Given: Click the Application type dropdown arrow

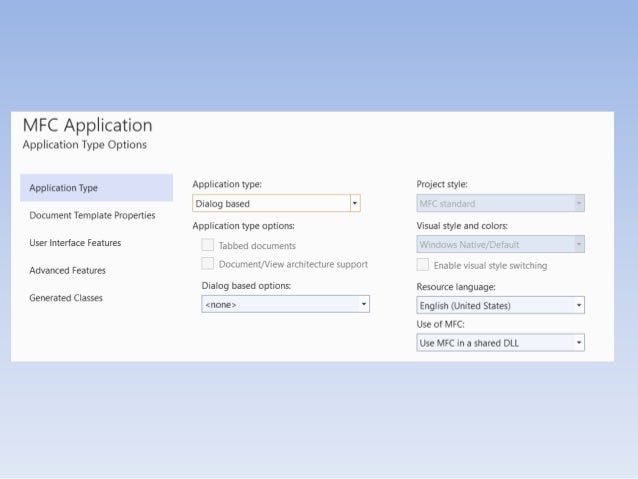Looking at the screenshot, I should [x=355, y=203].
